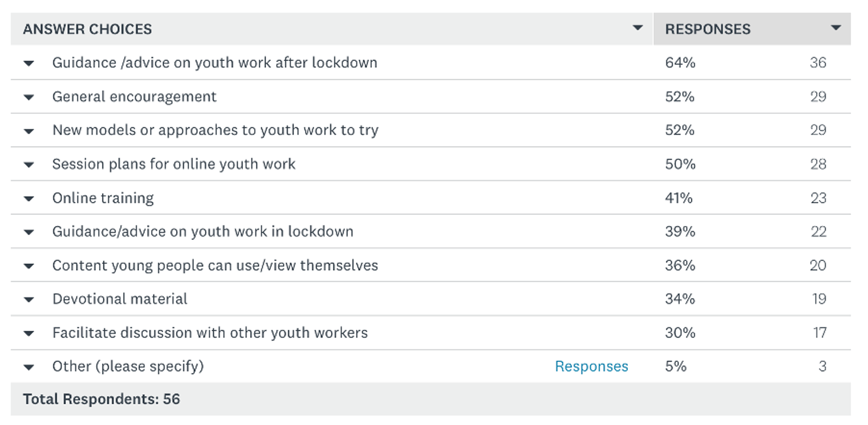
Task: Select the 'Devotional material' answer label
Action: coord(120,299)
